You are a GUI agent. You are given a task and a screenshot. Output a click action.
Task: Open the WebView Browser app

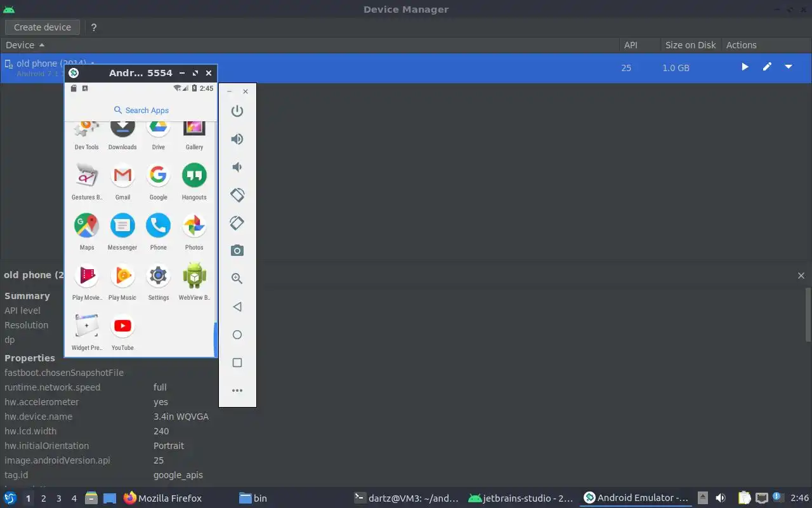(x=194, y=281)
